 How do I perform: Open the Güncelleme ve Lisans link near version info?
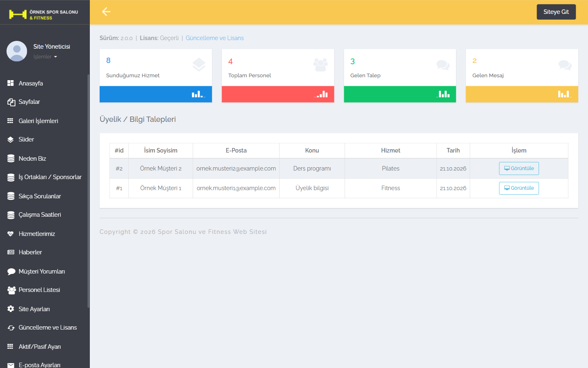point(215,38)
